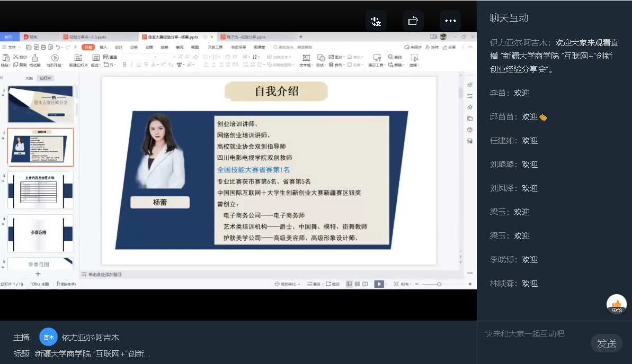Screen dimensions: 632x364
Task: Toggle italic formatting
Action: (x=132, y=65)
